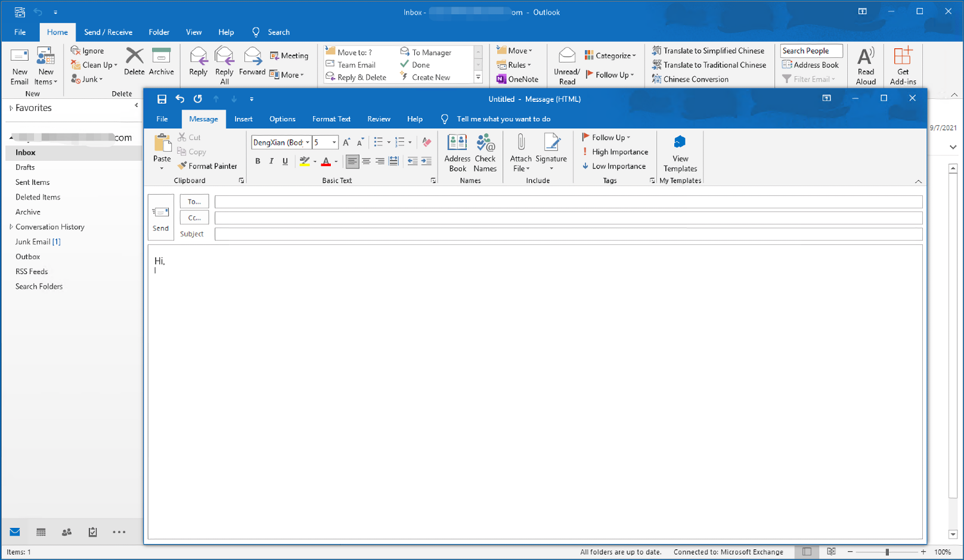Click the Send button in message window
The image size is (964, 560).
(x=160, y=217)
